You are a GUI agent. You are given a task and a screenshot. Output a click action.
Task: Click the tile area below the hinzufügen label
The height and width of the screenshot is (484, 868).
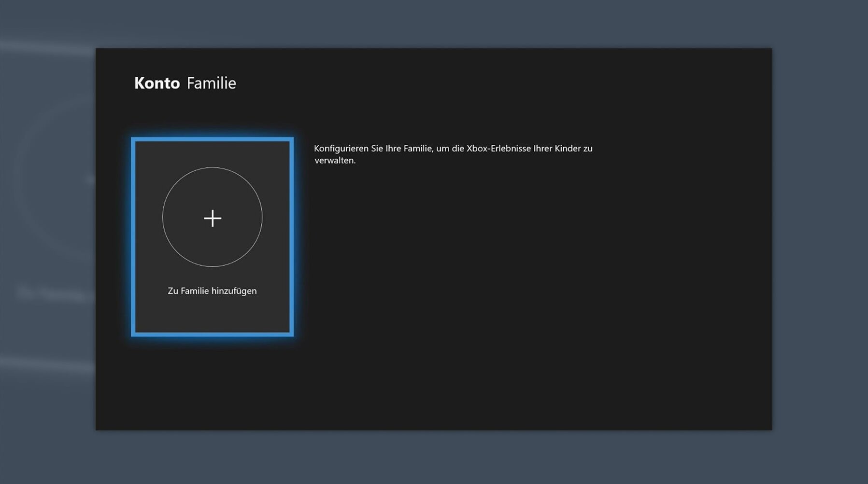coord(212,315)
